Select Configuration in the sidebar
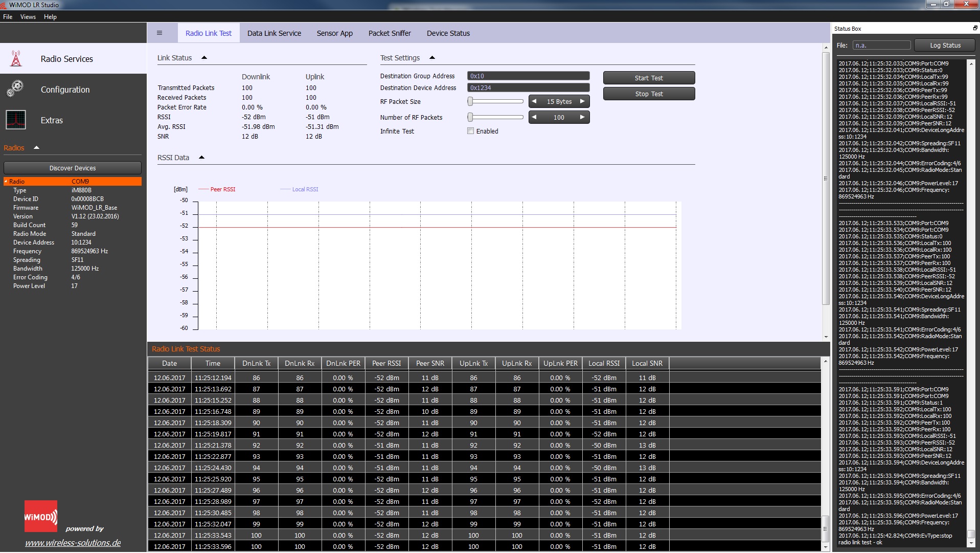This screenshot has width=980, height=553. tap(73, 89)
